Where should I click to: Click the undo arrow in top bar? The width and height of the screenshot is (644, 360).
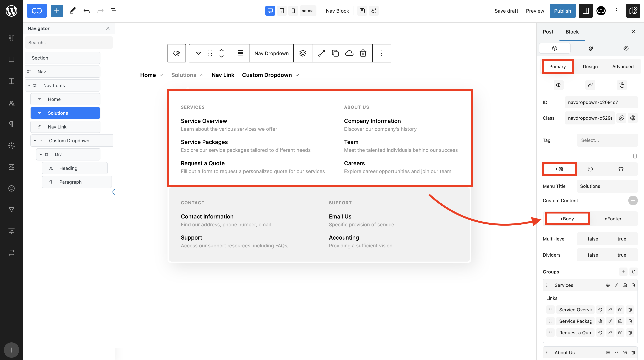[86, 11]
